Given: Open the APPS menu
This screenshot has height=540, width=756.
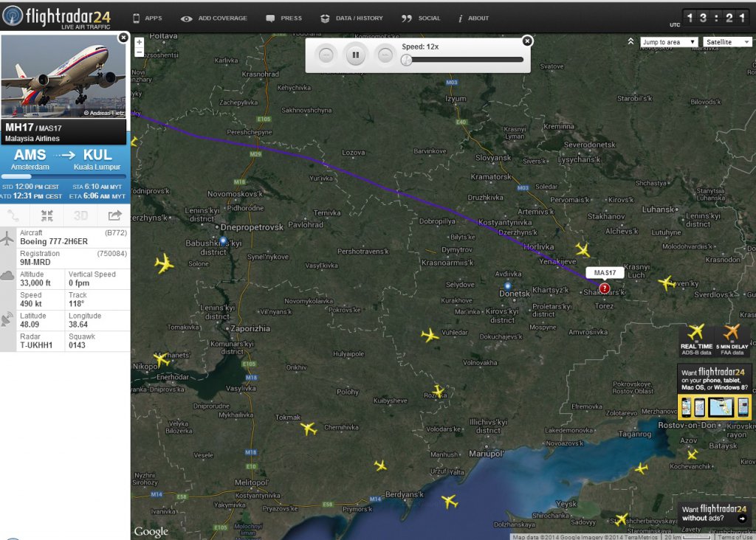Looking at the screenshot, I should click(148, 18).
